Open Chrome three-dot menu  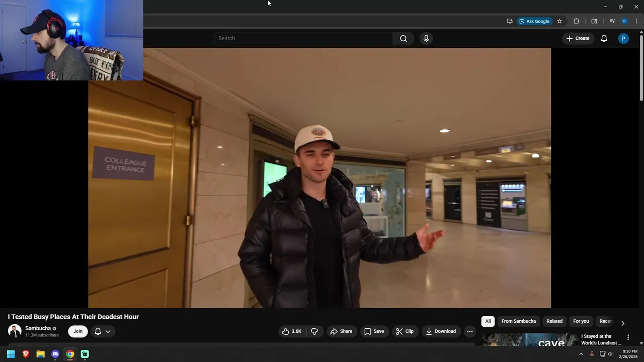636,21
